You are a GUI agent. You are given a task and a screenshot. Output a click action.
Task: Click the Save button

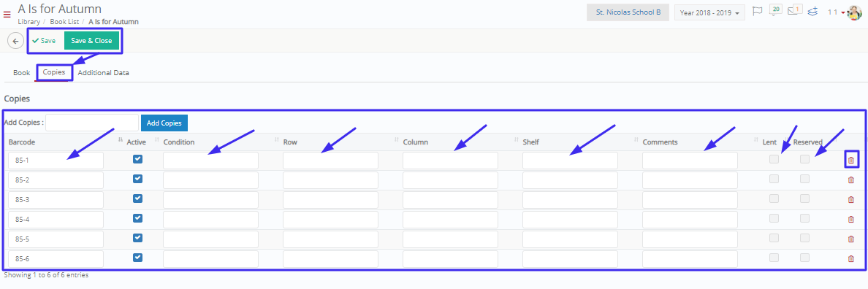(44, 41)
